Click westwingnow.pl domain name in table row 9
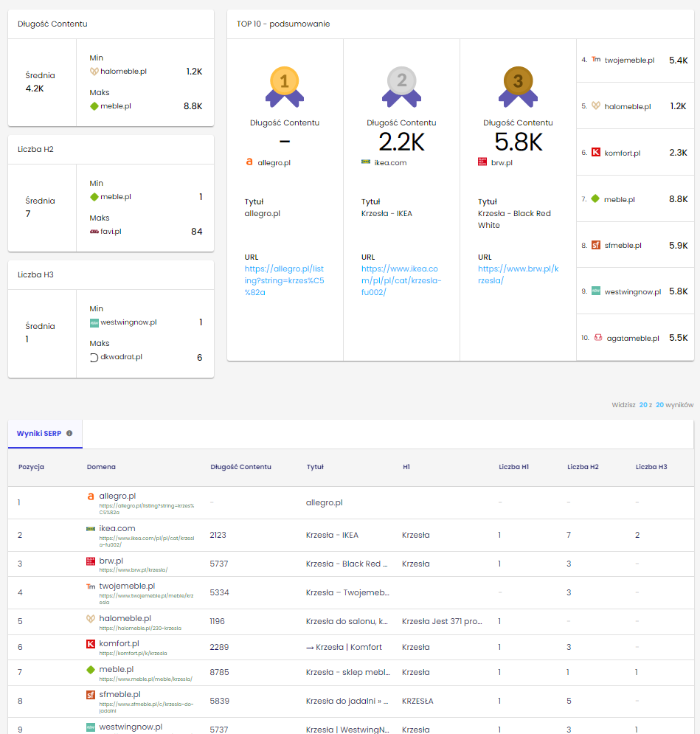This screenshot has height=734, width=700. [x=131, y=727]
